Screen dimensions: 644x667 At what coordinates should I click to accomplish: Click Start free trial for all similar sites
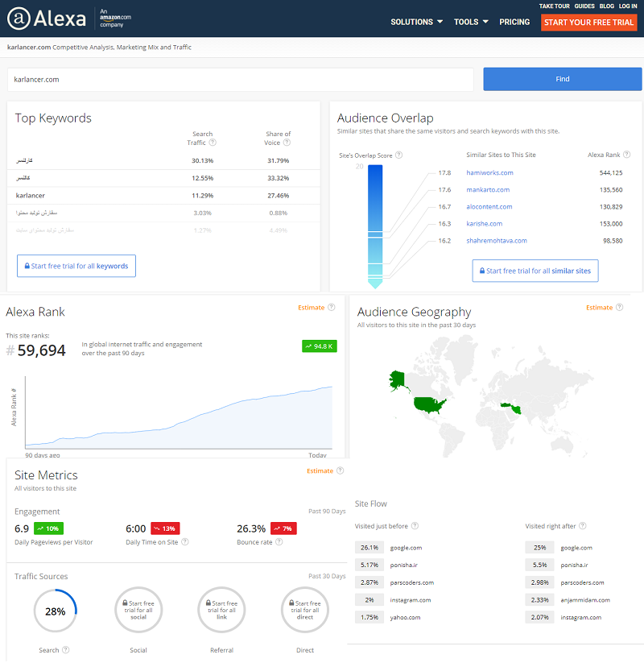click(535, 271)
